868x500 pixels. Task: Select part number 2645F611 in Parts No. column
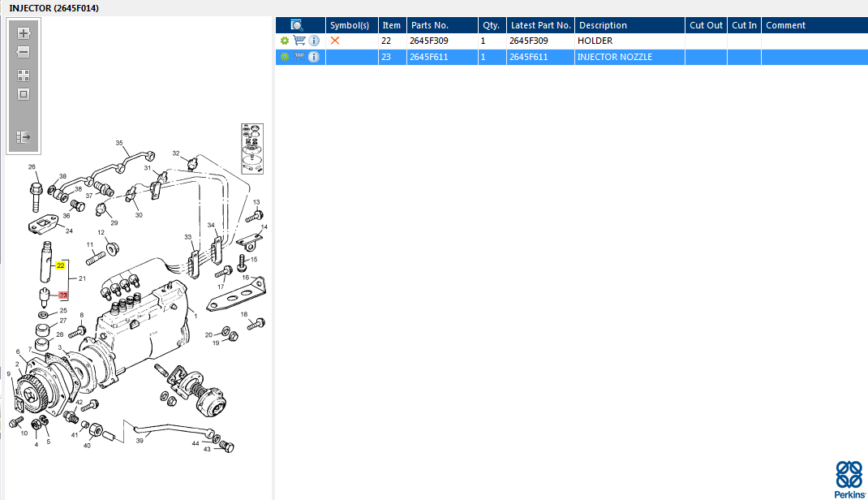[429, 57]
